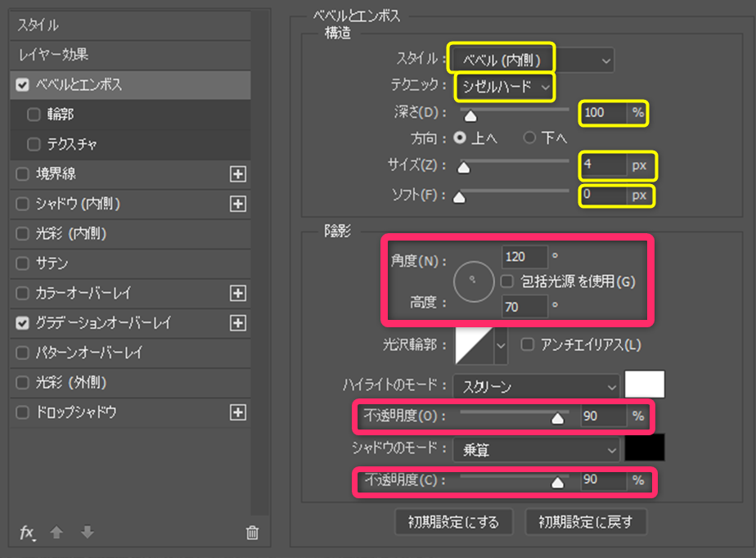Click 初期設定にする button
The width and height of the screenshot is (756, 558).
point(454,522)
